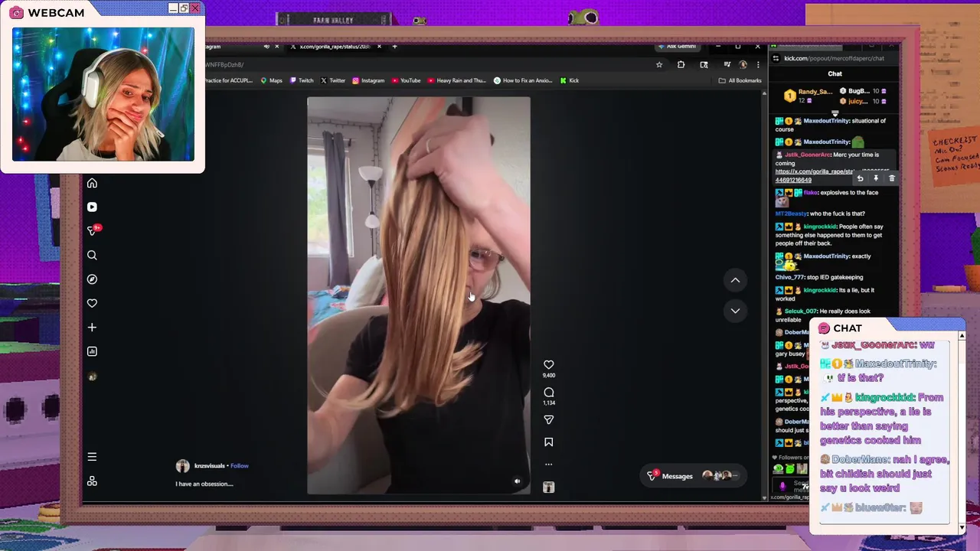Expand the caption 'I have an obsession....'

pyautogui.click(x=204, y=484)
